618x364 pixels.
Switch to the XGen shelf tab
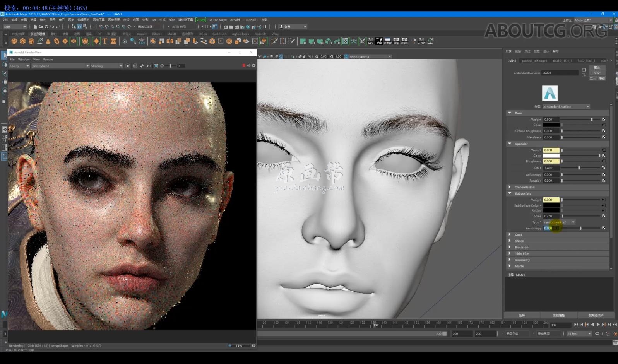coord(203,34)
